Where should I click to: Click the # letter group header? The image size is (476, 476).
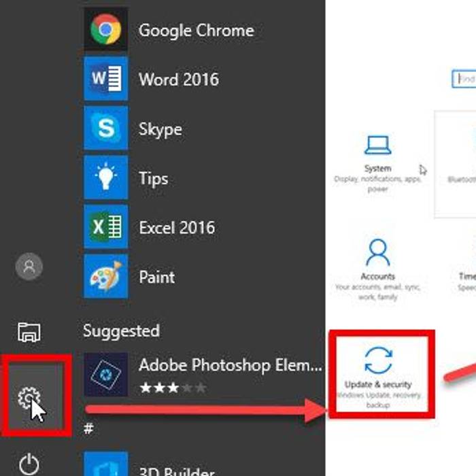click(x=88, y=428)
